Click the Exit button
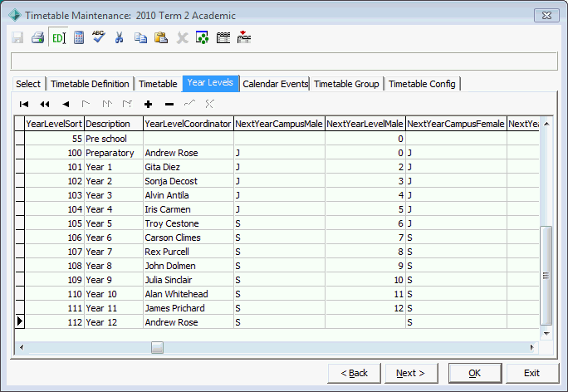 pyautogui.click(x=531, y=373)
